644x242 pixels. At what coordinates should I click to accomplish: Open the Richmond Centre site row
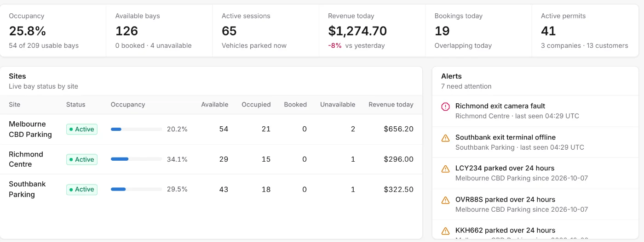tap(211, 159)
